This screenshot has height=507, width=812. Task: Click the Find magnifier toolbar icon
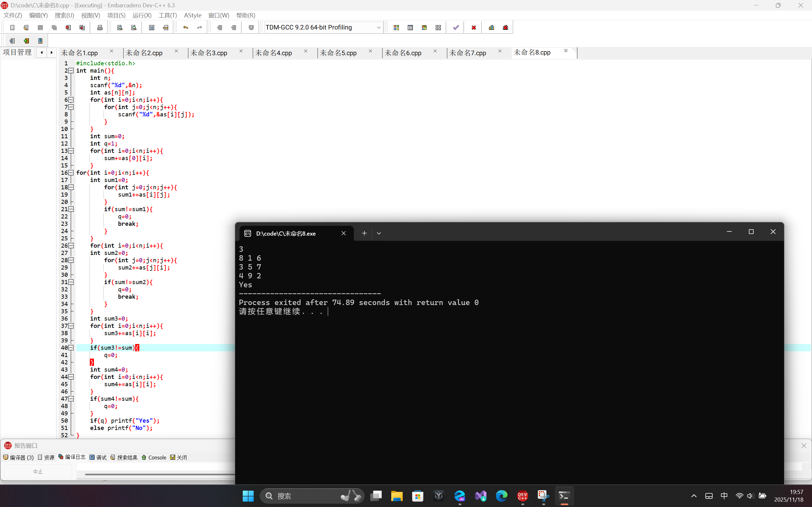point(120,28)
